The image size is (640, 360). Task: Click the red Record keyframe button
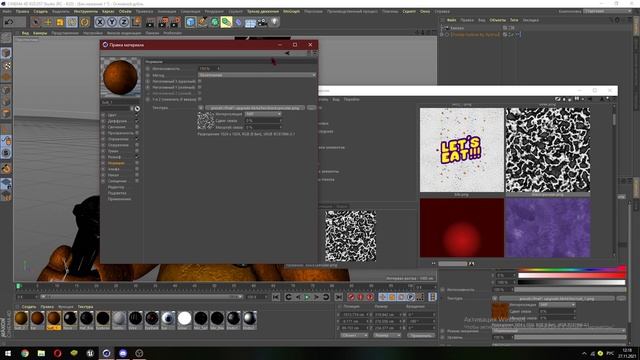[x=351, y=297]
